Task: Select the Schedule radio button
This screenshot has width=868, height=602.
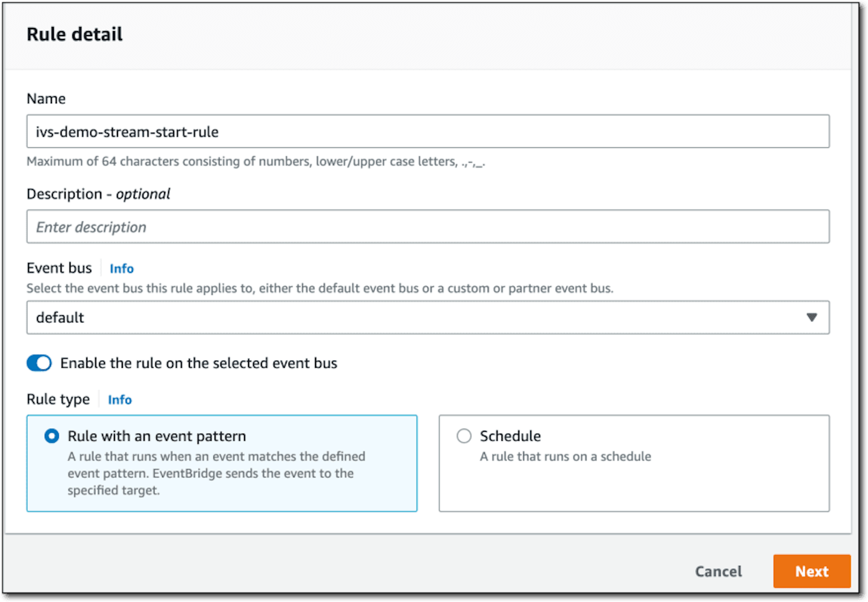Action: click(x=464, y=436)
